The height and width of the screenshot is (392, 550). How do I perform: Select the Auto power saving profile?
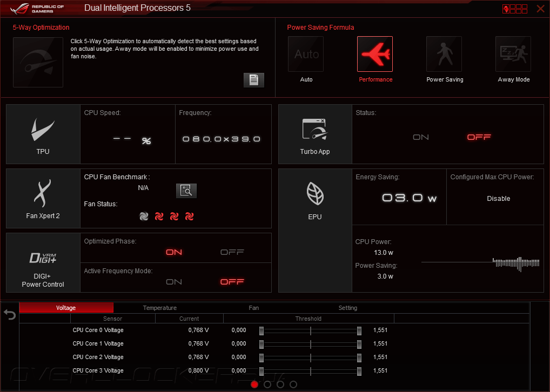tap(306, 55)
